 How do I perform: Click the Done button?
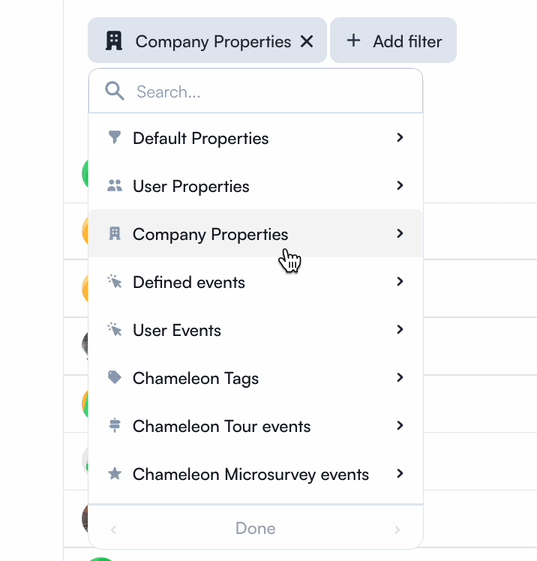[x=255, y=528]
